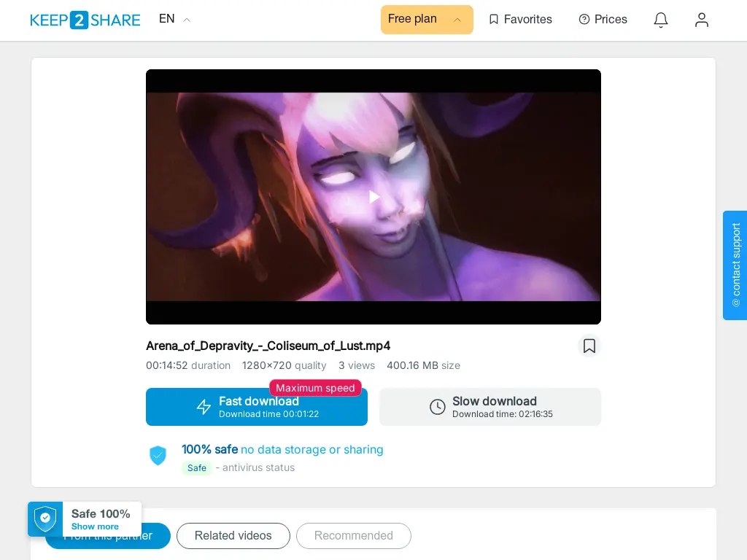Start the Slow download
747x560 pixels.
click(490, 407)
